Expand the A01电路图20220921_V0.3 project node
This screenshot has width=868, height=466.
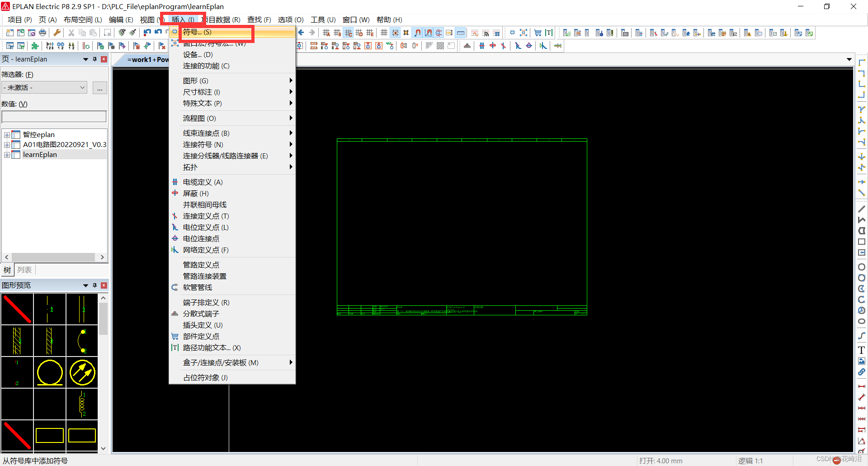[x=7, y=145]
